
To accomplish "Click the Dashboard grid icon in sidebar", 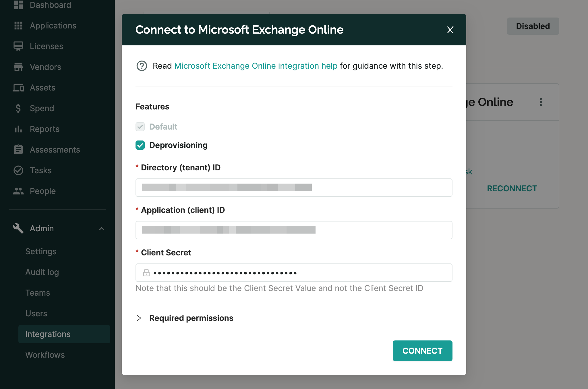I will tap(18, 5).
